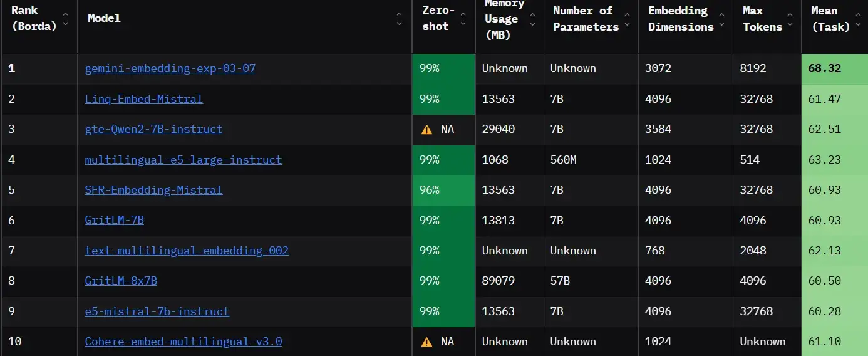
Task: Sort by Memory Usage (MB) arrows
Action: pos(532,19)
